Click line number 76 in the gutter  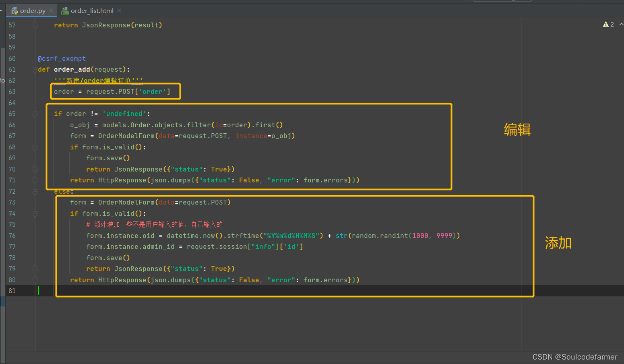tap(12, 236)
